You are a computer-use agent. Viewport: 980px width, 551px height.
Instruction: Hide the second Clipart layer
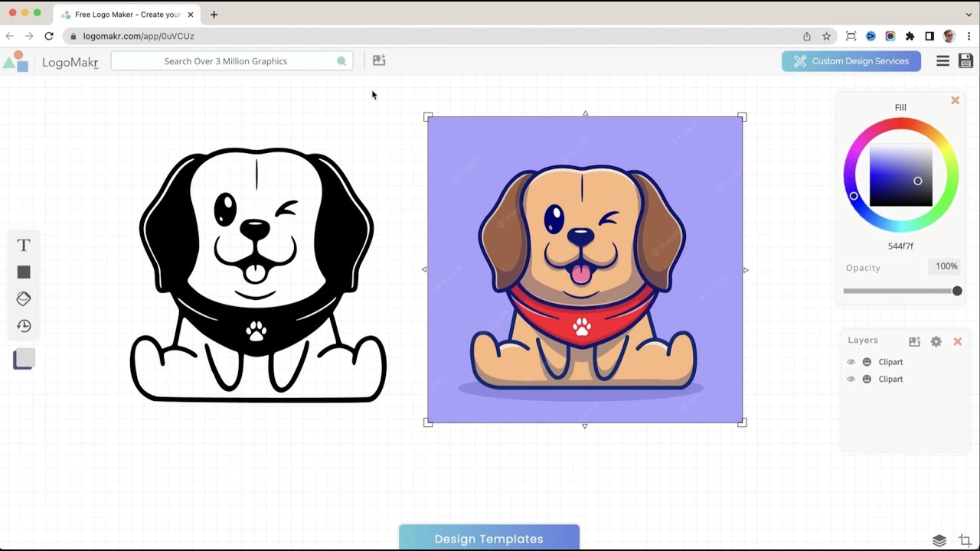point(851,379)
